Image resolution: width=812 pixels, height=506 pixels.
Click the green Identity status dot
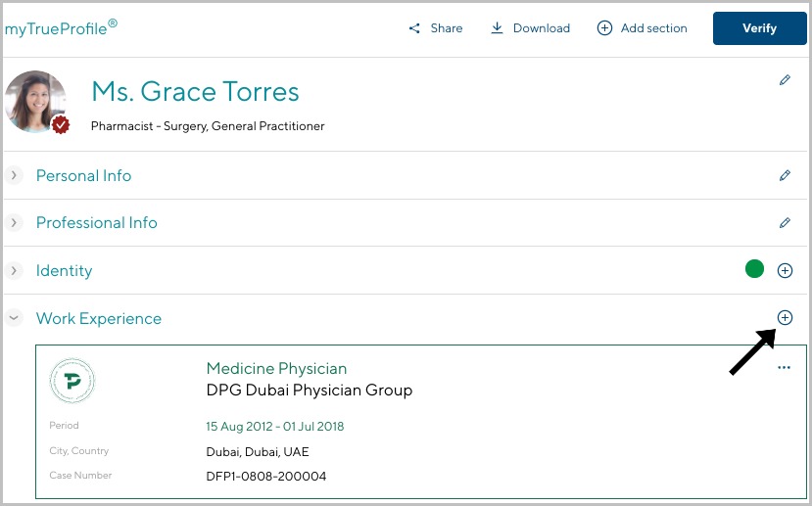754,269
